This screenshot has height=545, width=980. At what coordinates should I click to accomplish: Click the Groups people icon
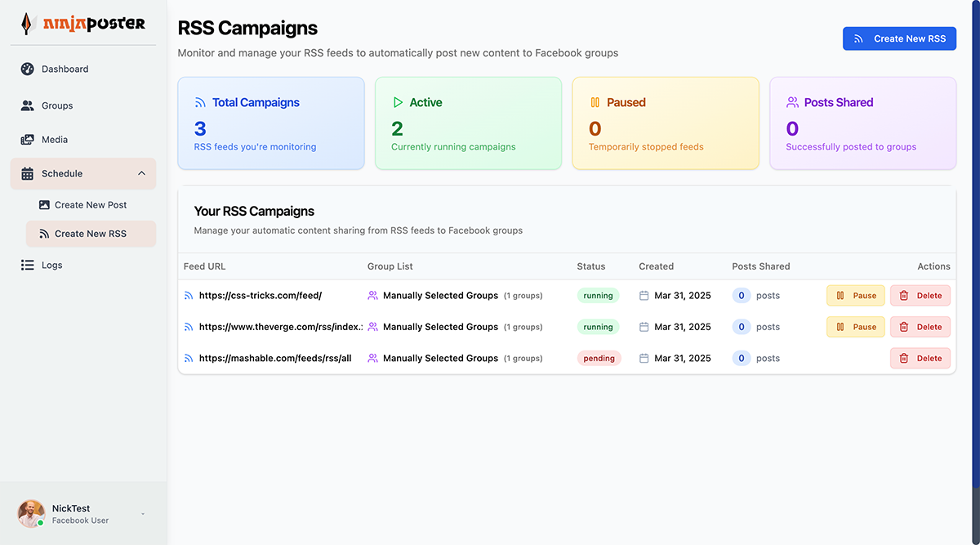(x=27, y=105)
